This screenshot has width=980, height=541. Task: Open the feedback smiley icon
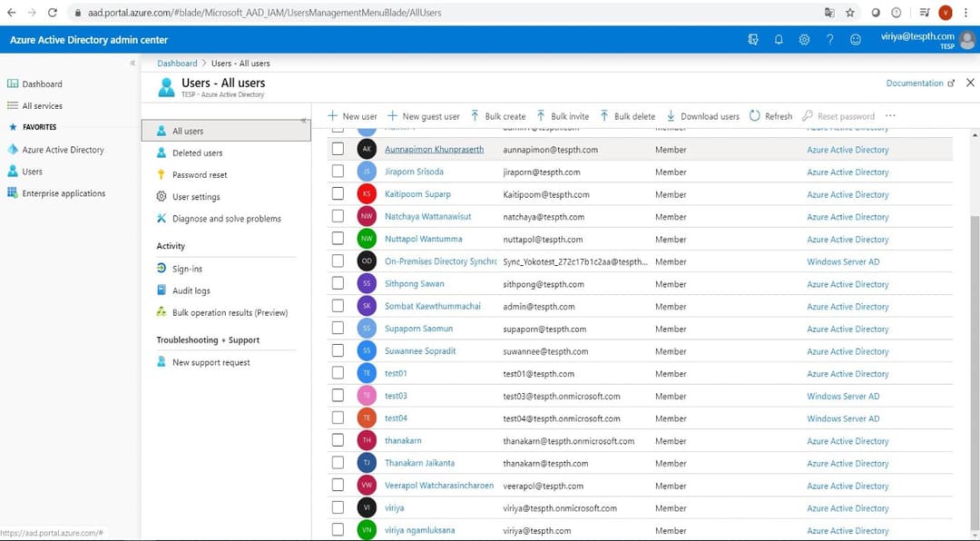(x=856, y=39)
